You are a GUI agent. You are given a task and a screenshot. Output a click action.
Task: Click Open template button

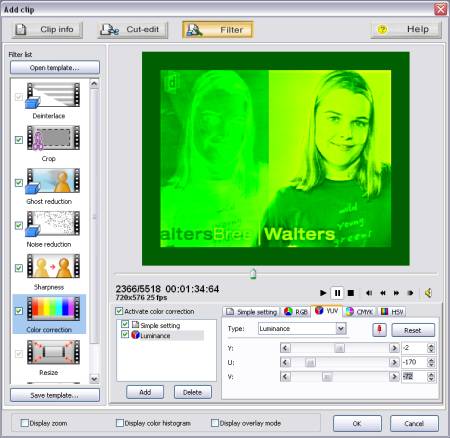coord(55,68)
